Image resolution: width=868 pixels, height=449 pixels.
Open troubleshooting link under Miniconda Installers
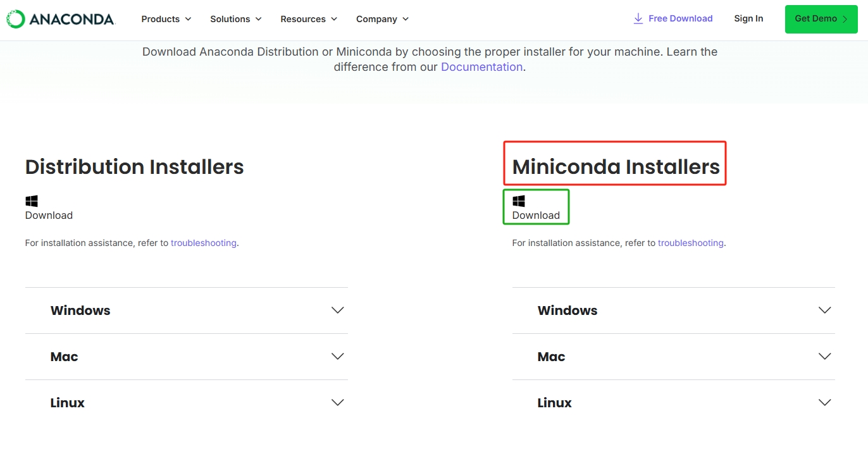click(691, 243)
